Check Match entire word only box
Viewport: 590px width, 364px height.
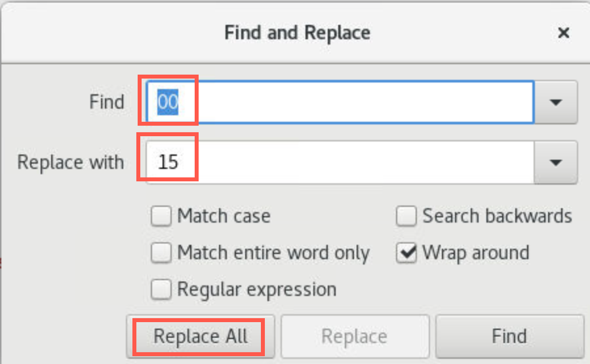point(161,253)
